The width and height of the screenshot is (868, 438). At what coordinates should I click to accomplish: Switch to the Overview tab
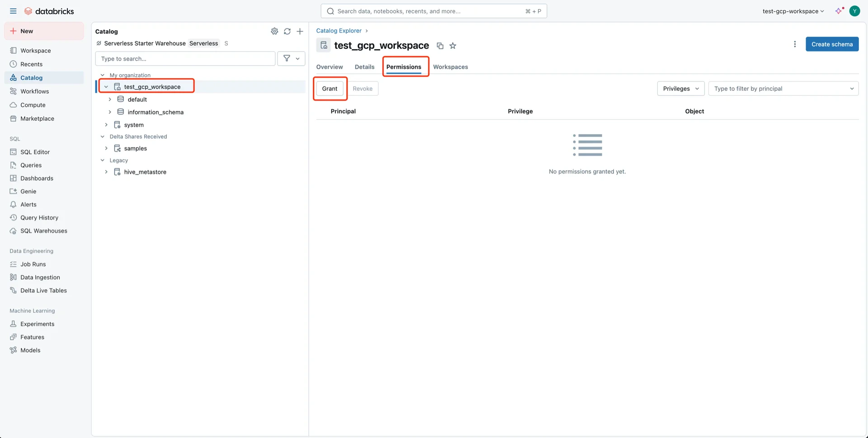(330, 67)
